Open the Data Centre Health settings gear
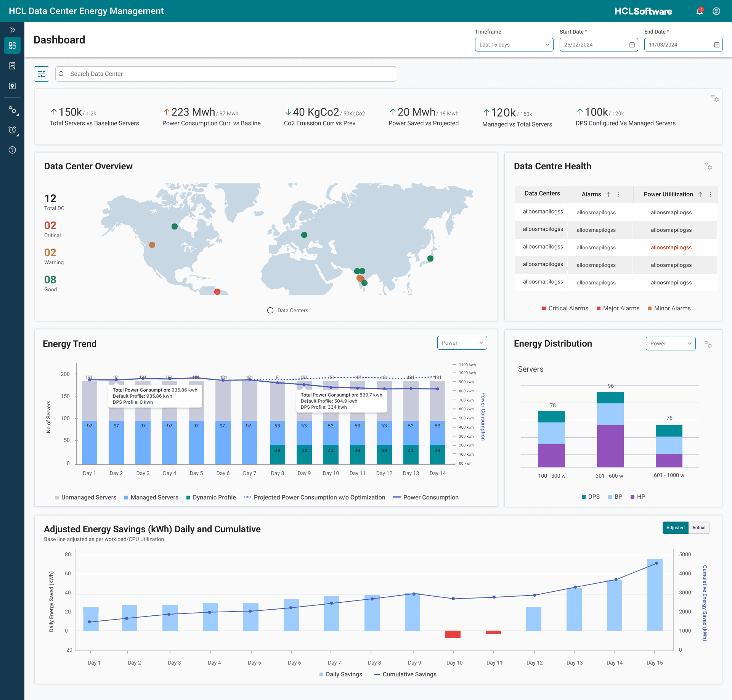The height and width of the screenshot is (700, 732). (708, 166)
